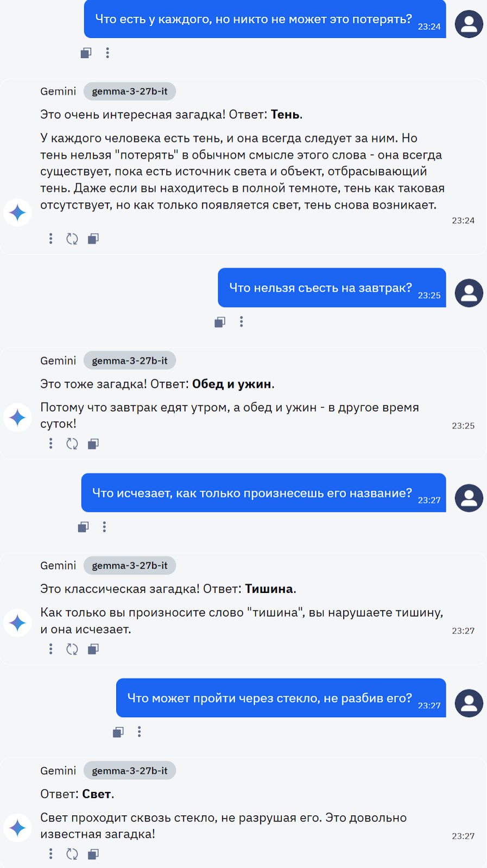
Task: Open the three-dot menu under the "Обед и ужин" answer
Action: [50, 443]
